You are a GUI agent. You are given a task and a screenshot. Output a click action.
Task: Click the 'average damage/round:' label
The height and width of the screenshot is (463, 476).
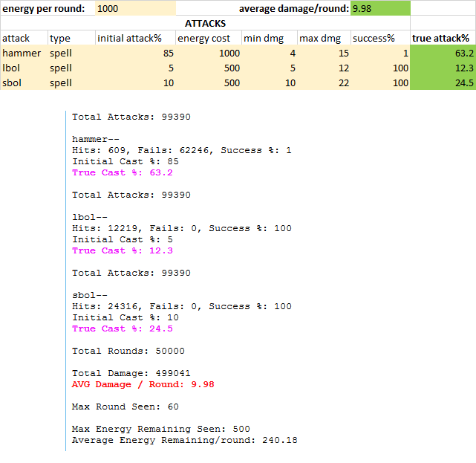click(x=294, y=8)
